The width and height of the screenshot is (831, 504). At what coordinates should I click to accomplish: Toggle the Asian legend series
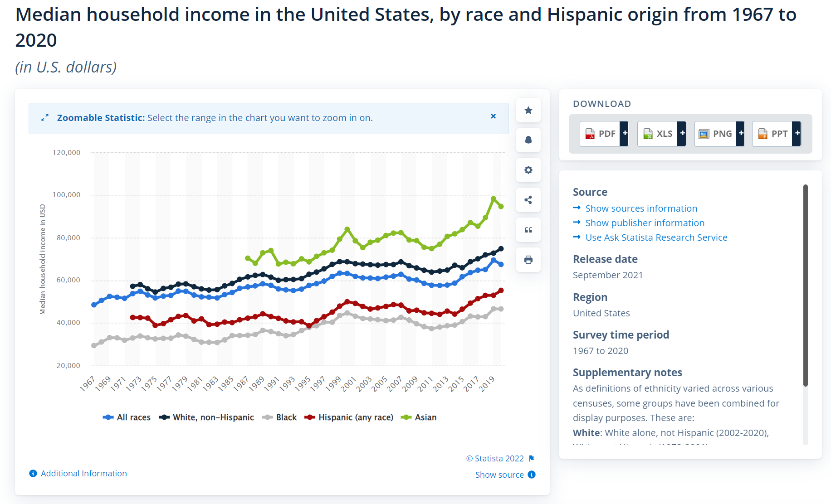click(419, 417)
